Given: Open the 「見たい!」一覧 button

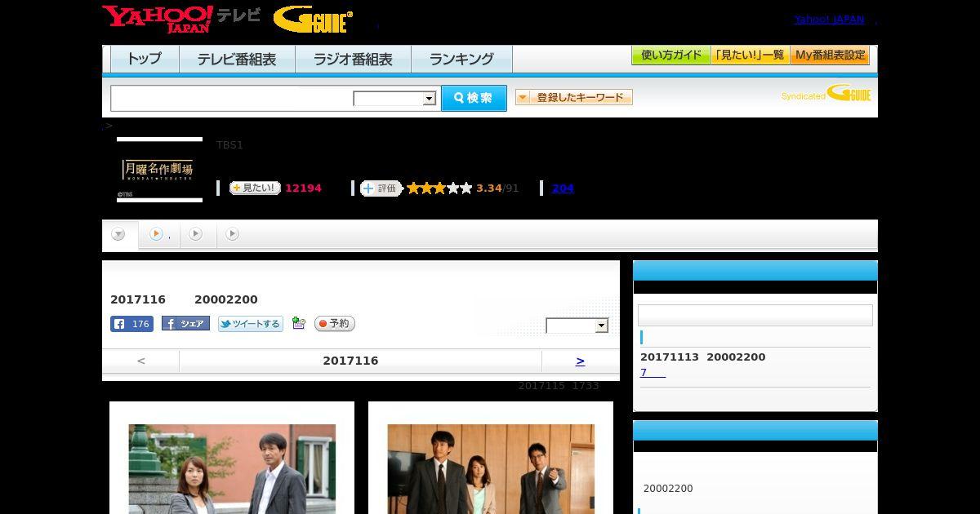Looking at the screenshot, I should (x=750, y=55).
